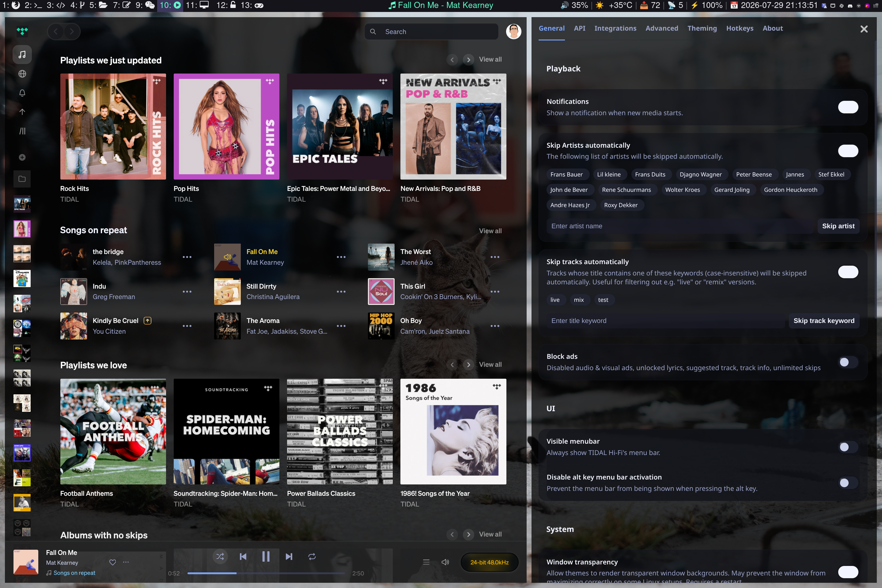Like Fall On Me with heart icon
Screen dimensions: 882x588
click(112, 562)
